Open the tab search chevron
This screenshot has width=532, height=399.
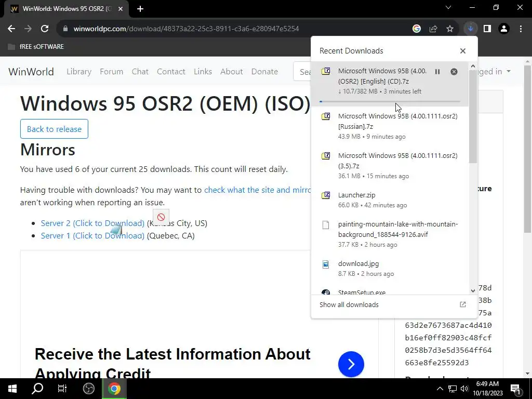pos(448,7)
